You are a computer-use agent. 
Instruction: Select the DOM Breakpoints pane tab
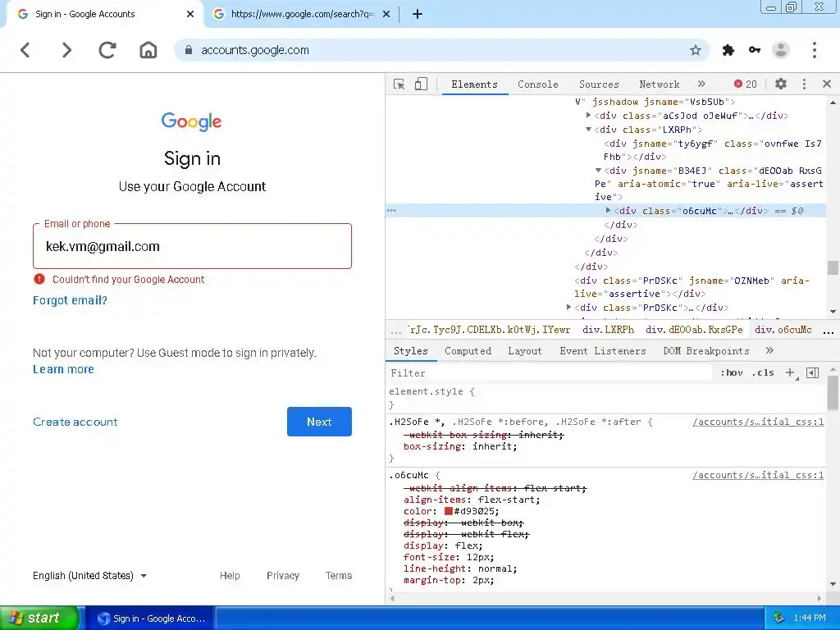(706, 351)
